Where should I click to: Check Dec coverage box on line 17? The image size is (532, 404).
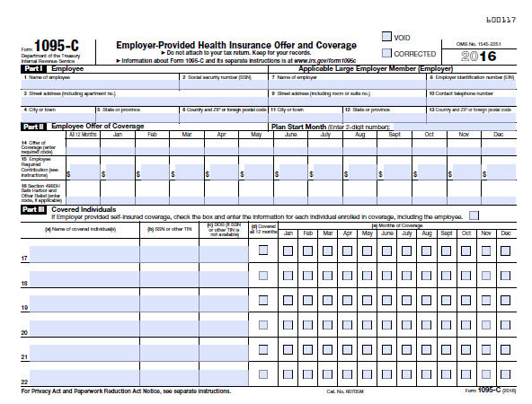(506, 250)
